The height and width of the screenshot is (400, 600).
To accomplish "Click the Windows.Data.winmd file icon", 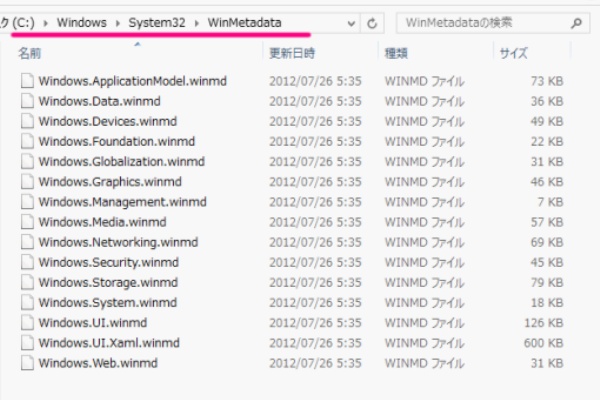I will coord(27,101).
